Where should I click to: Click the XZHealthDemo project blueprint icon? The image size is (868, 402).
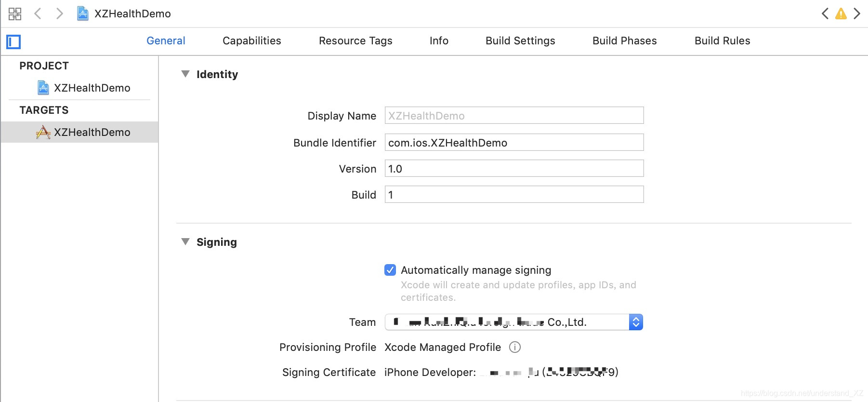[43, 88]
